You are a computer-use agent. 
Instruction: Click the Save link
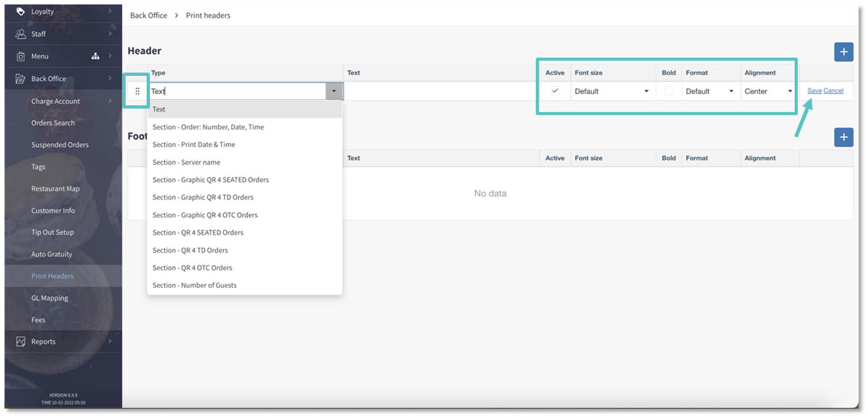pyautogui.click(x=814, y=90)
